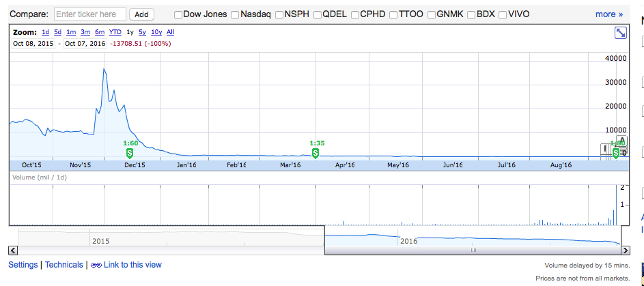
Task: Expand the 'more »' comparison options
Action: (609, 14)
